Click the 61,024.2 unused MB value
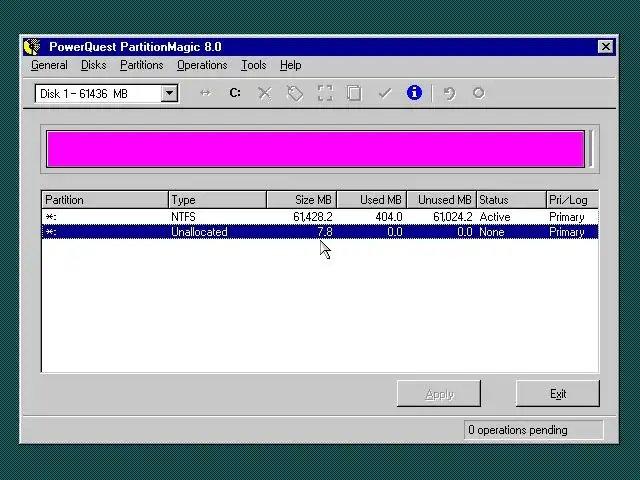The height and width of the screenshot is (480, 640). (452, 217)
